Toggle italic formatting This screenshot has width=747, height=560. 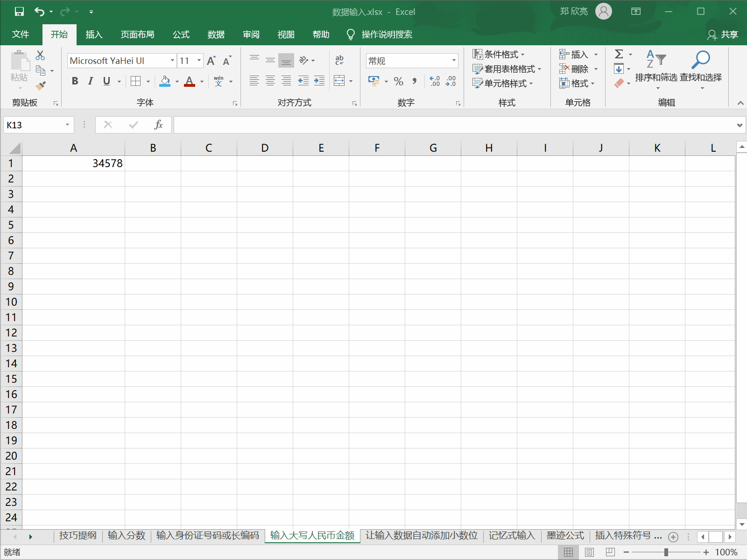point(91,81)
